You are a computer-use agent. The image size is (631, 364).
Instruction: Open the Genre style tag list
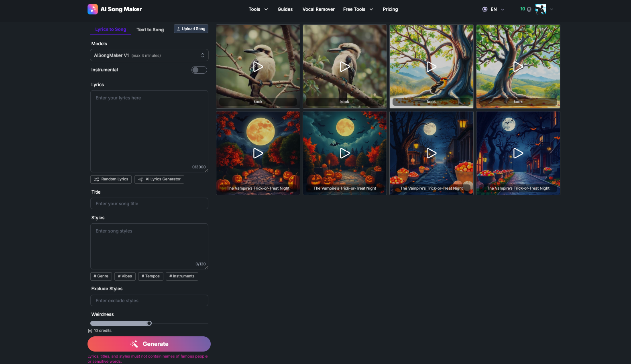tap(101, 276)
